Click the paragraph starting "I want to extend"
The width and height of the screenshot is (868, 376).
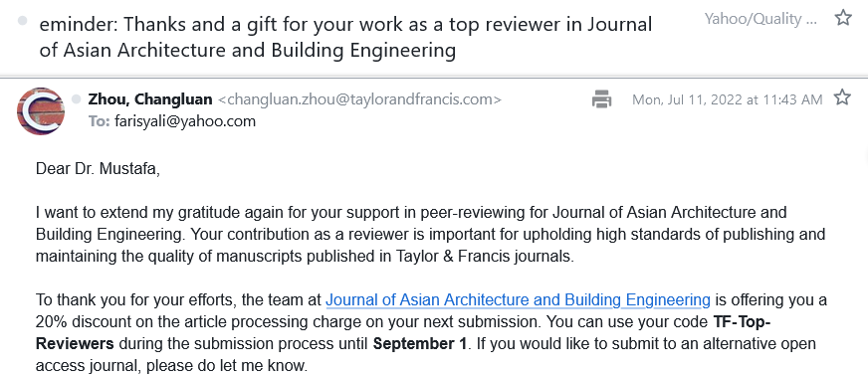[431, 235]
